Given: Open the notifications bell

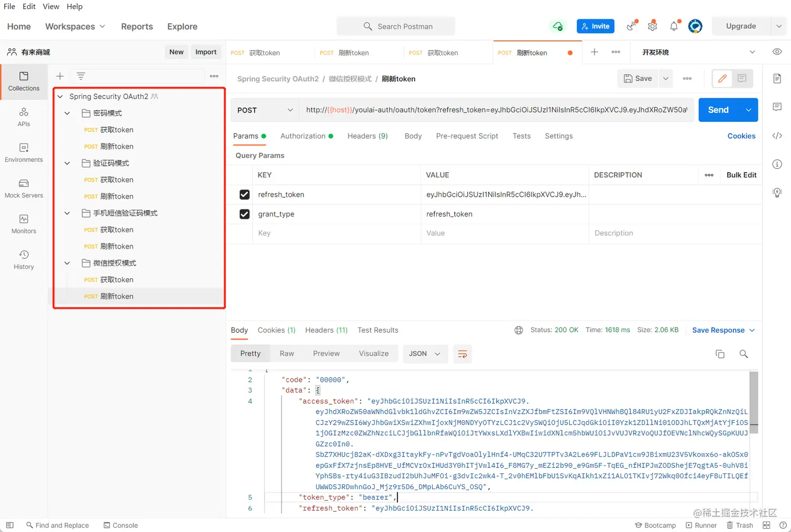Looking at the screenshot, I should (674, 26).
